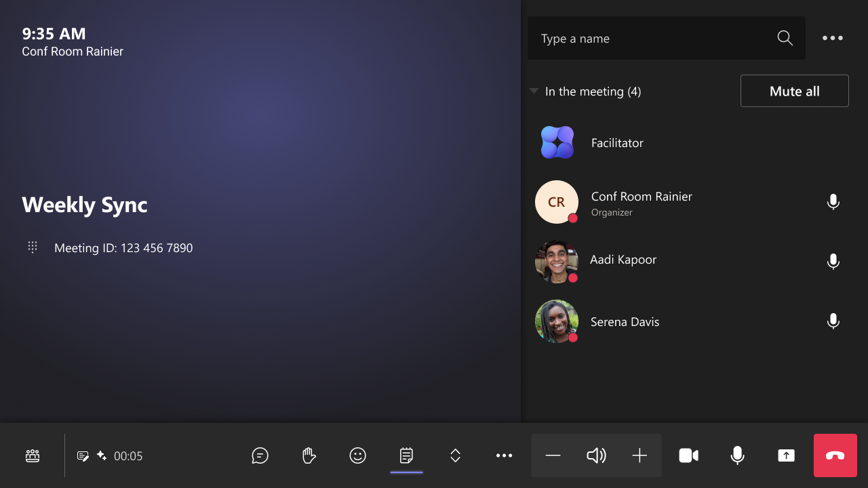The height and width of the screenshot is (488, 868).
Task: Raise your hand
Action: [x=309, y=455]
